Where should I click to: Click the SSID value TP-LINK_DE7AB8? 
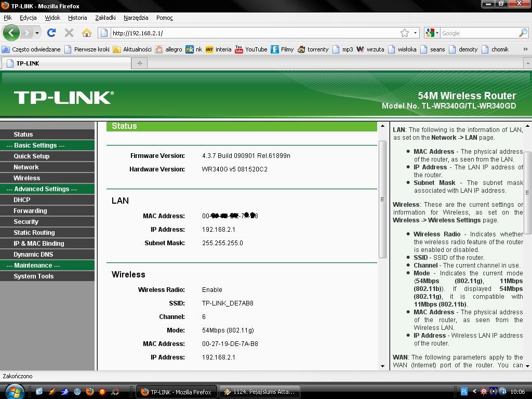coord(228,303)
